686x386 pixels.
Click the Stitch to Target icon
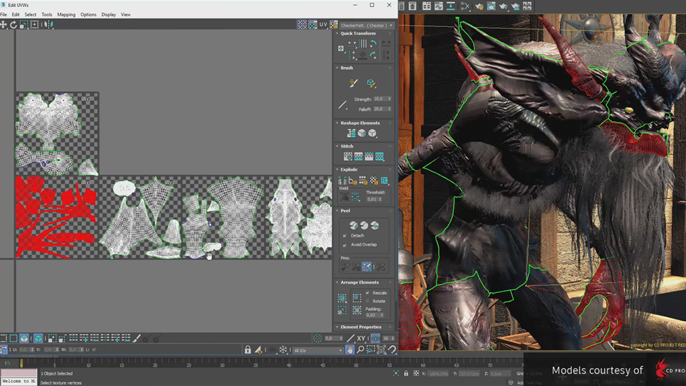[x=348, y=156]
